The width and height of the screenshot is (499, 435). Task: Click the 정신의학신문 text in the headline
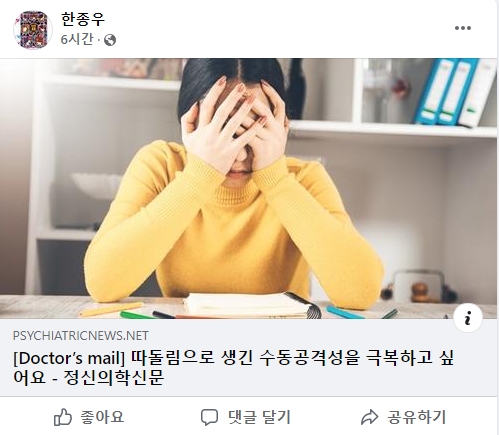coord(114,378)
